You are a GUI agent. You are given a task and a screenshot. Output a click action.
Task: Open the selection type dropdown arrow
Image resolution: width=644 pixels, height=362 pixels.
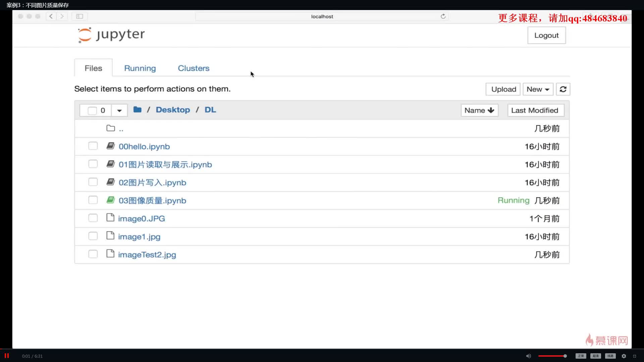tap(119, 110)
